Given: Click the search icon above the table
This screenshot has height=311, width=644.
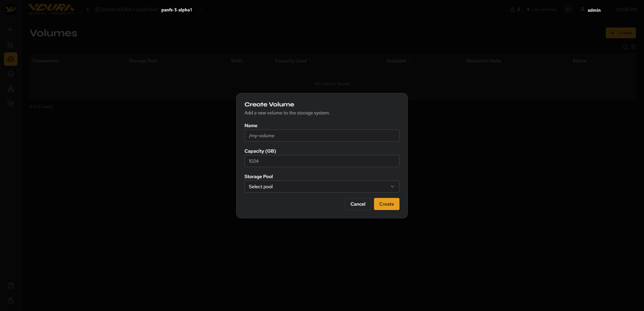Looking at the screenshot, I should 625,47.
